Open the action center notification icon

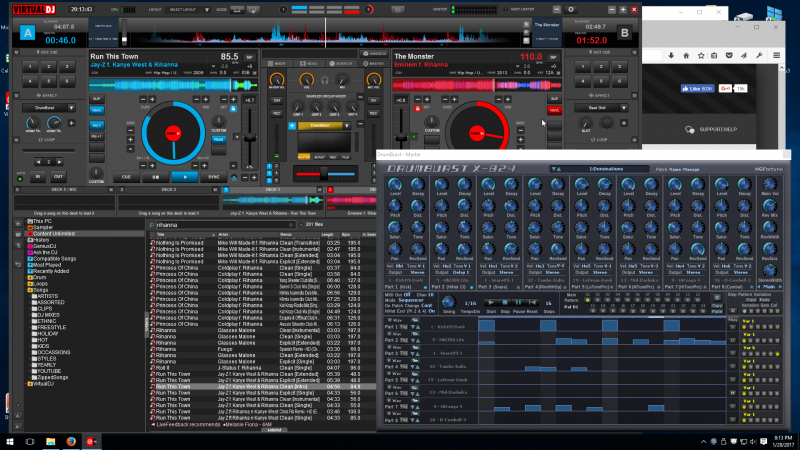coord(764,441)
